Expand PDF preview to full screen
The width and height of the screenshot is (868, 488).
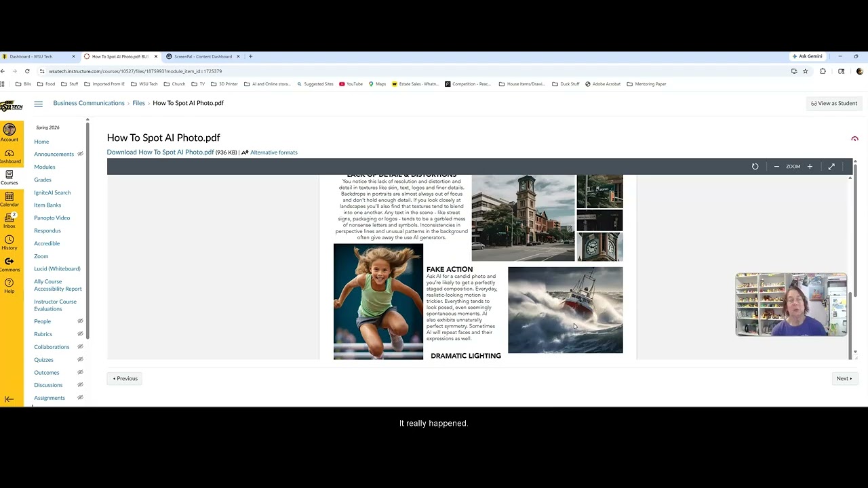tap(831, 167)
